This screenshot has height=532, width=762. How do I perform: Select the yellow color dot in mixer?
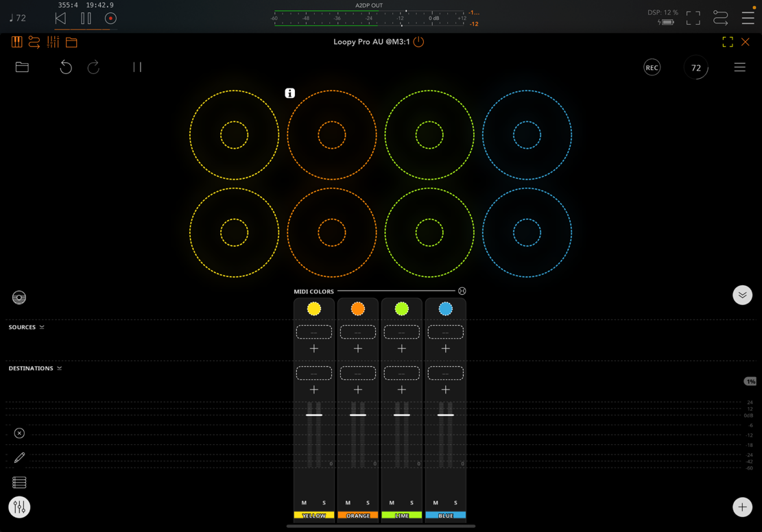pos(314,309)
